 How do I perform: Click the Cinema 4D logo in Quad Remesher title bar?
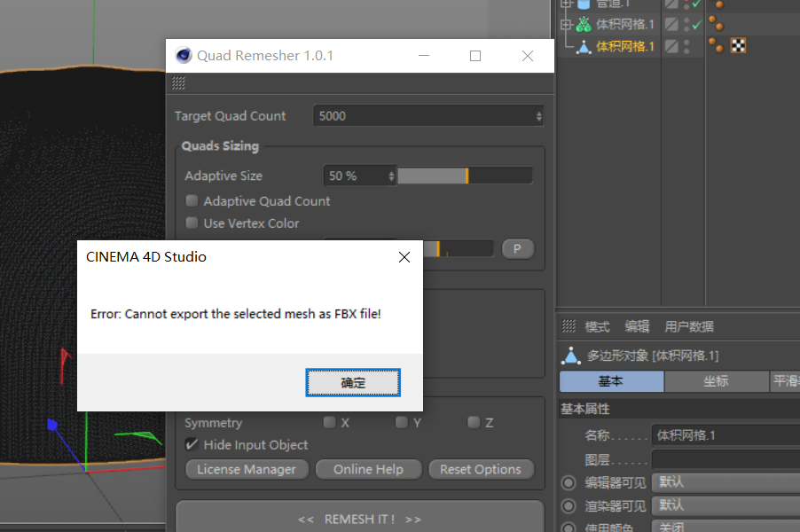184,55
